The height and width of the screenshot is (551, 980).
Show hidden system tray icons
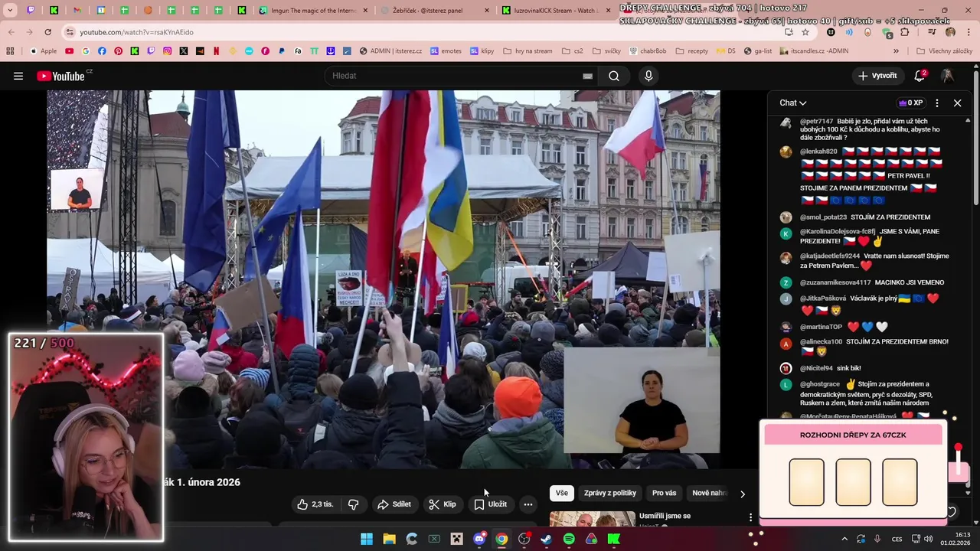tap(844, 539)
